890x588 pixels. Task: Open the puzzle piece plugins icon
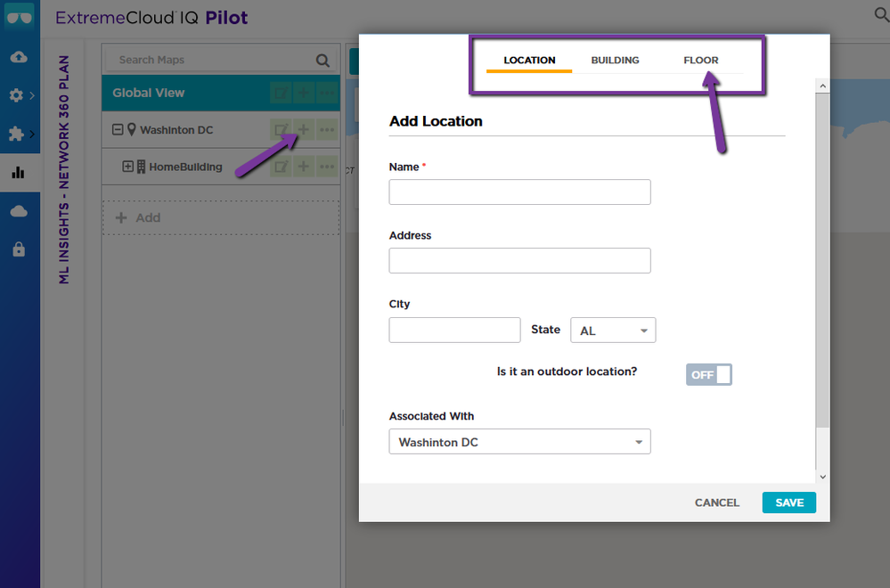coord(16,134)
